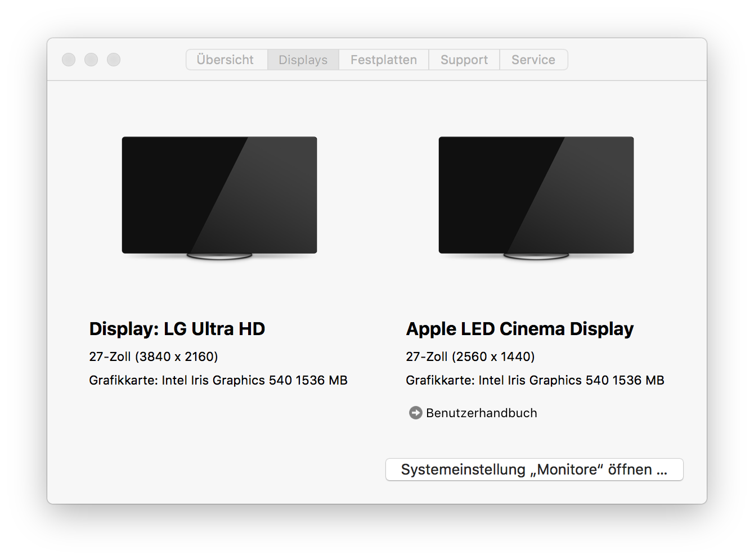The width and height of the screenshot is (754, 560).
Task: Click Grafikkarte text under Apple LED Cinema Display
Action: (535, 380)
